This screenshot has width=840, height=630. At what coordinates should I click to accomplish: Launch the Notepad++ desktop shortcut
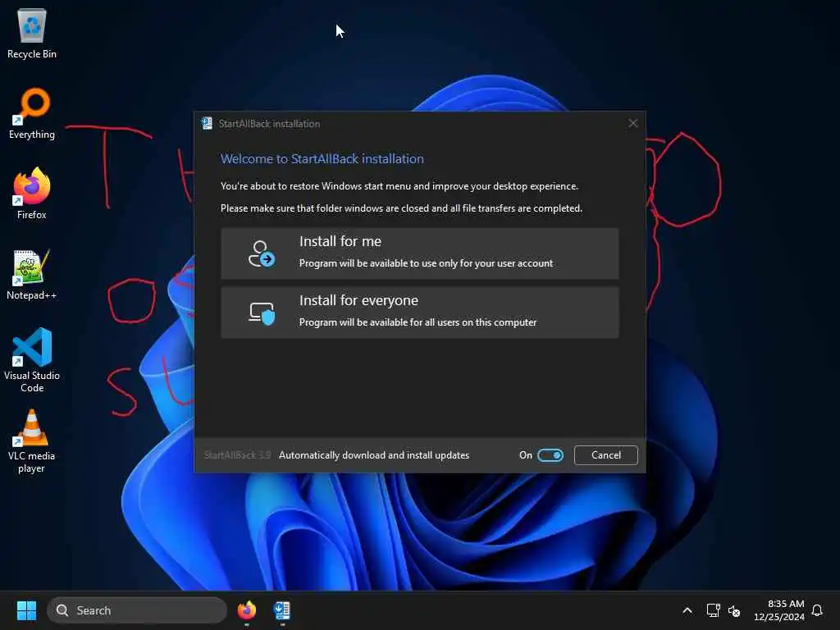pos(32,274)
